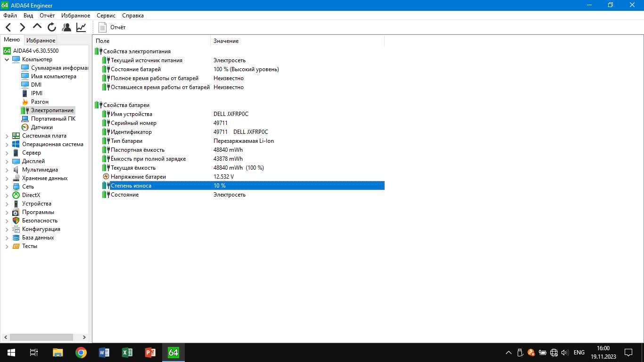Click the База данных icon in tree
Screen dimensions: 644x362
coord(16,238)
